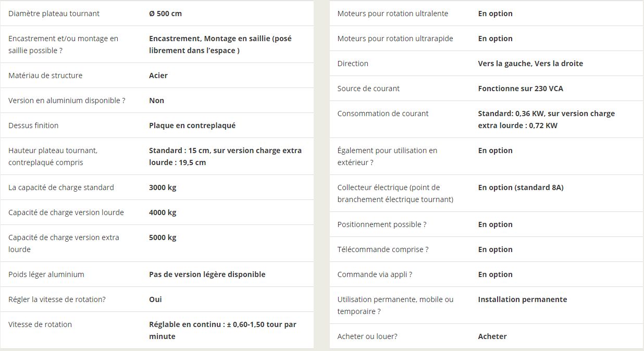Select the "Vitesse de rotation" label

click(40, 324)
